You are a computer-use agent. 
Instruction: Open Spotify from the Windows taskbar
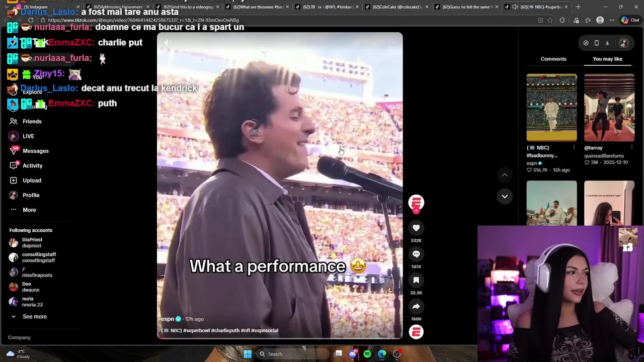[x=367, y=354]
